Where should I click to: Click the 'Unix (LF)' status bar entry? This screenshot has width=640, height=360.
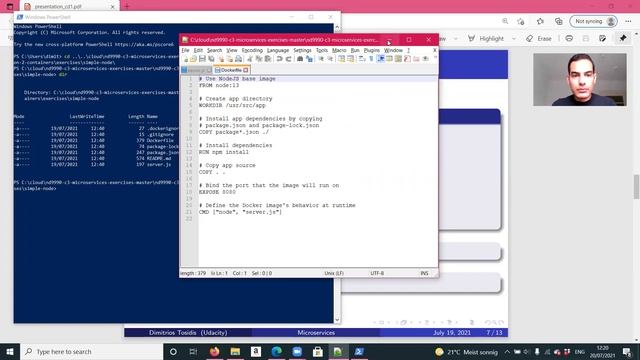(334, 273)
